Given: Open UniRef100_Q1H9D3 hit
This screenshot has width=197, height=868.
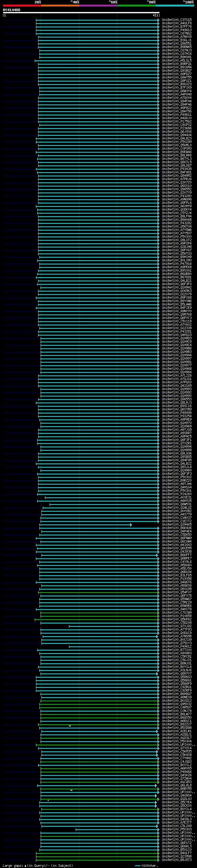Looking at the screenshot, I should point(177,338).
